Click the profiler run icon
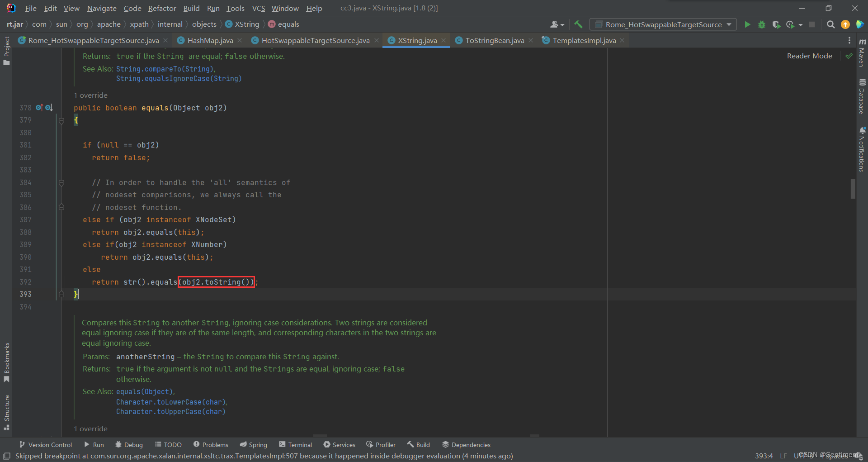 pyautogui.click(x=790, y=24)
